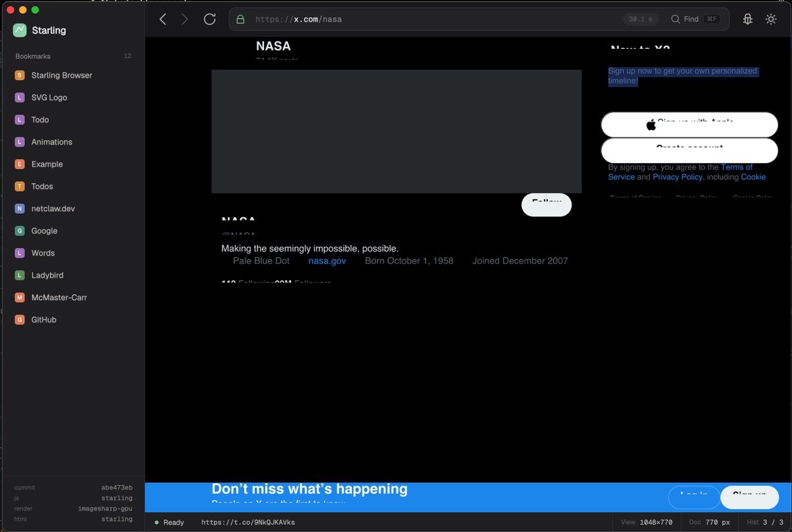Click the t.co status bar URL

(248, 522)
